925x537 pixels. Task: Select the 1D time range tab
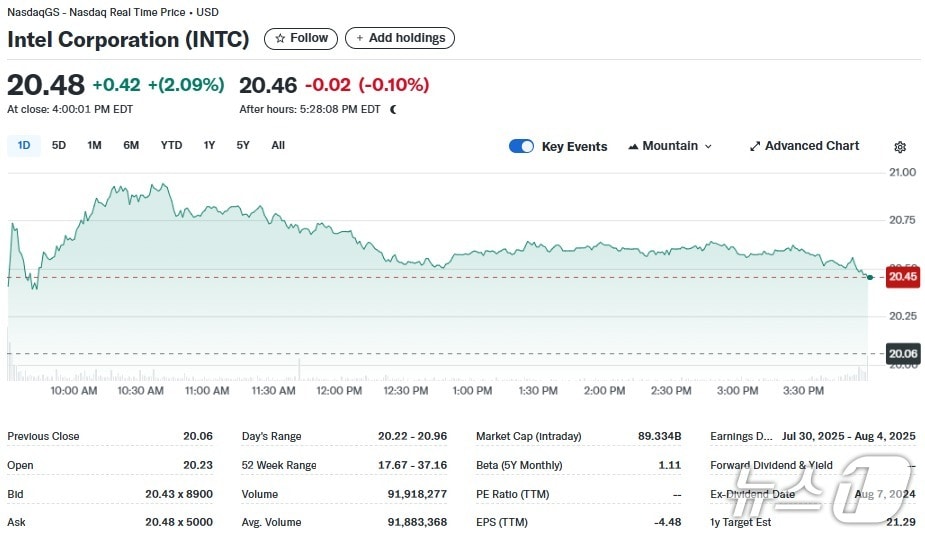pyautogui.click(x=24, y=145)
